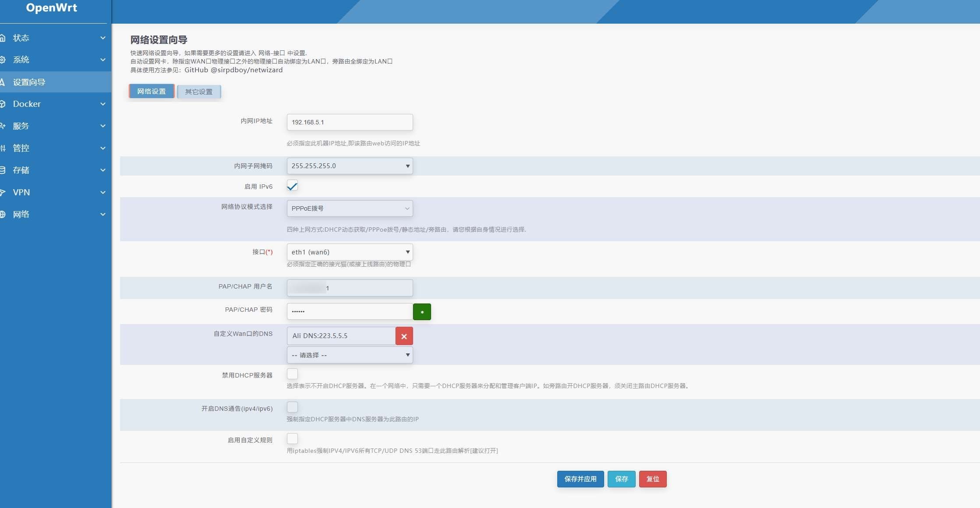980x508 pixels.
Task: Click the LAN IP address field 192.168.5.1
Action: [350, 122]
